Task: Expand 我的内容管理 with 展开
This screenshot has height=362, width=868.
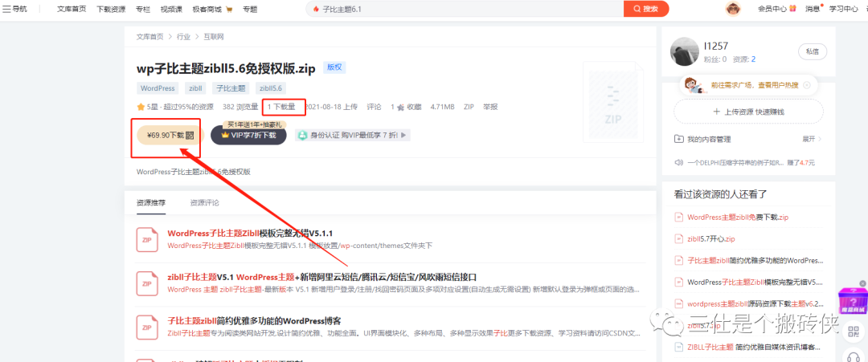Action: click(812, 140)
